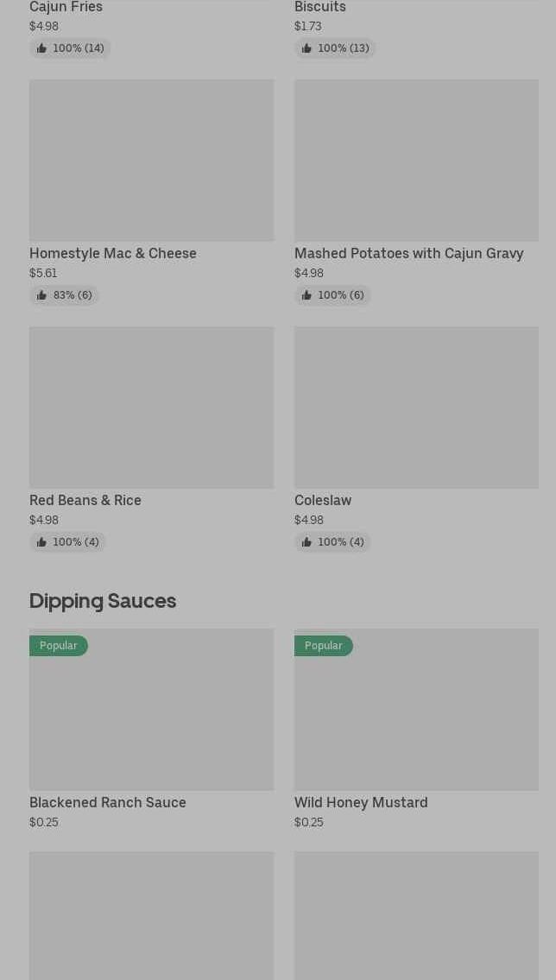
Task: Open the Wild Honey Mustard image
Action: pos(416,717)
